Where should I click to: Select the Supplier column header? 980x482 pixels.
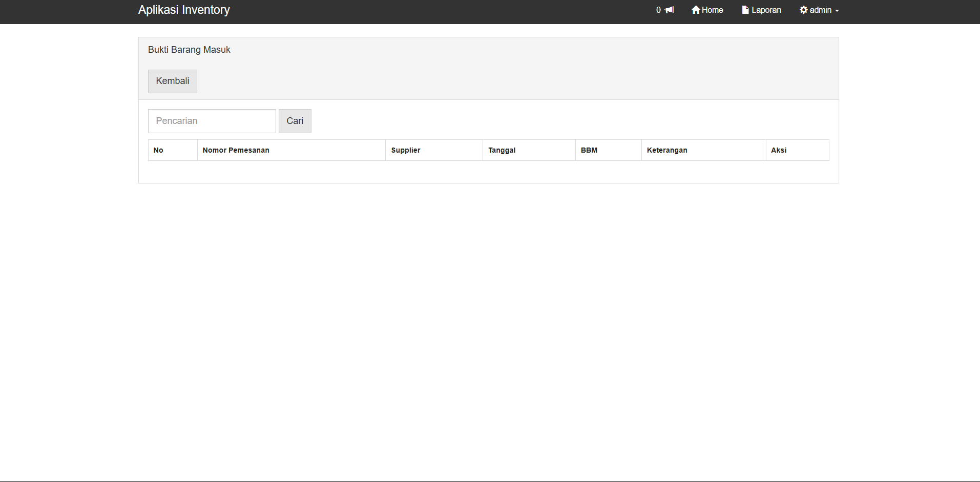tap(405, 150)
